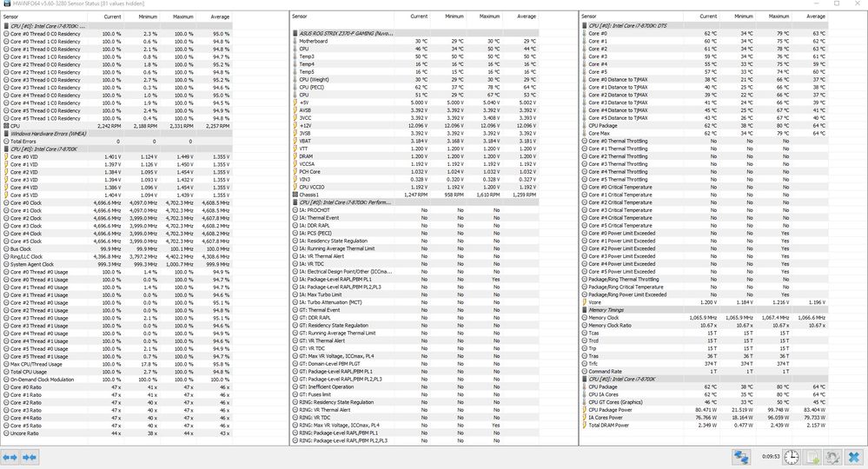
Task: Click the shrink columns inward-arrows button
Action: coord(30,458)
